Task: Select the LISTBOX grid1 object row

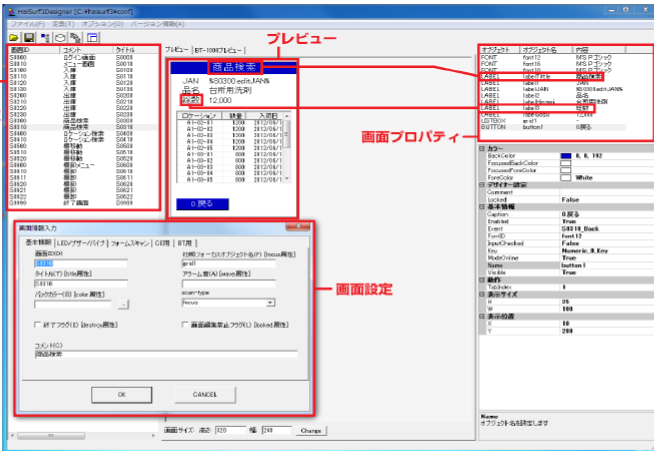Action: coord(553,121)
